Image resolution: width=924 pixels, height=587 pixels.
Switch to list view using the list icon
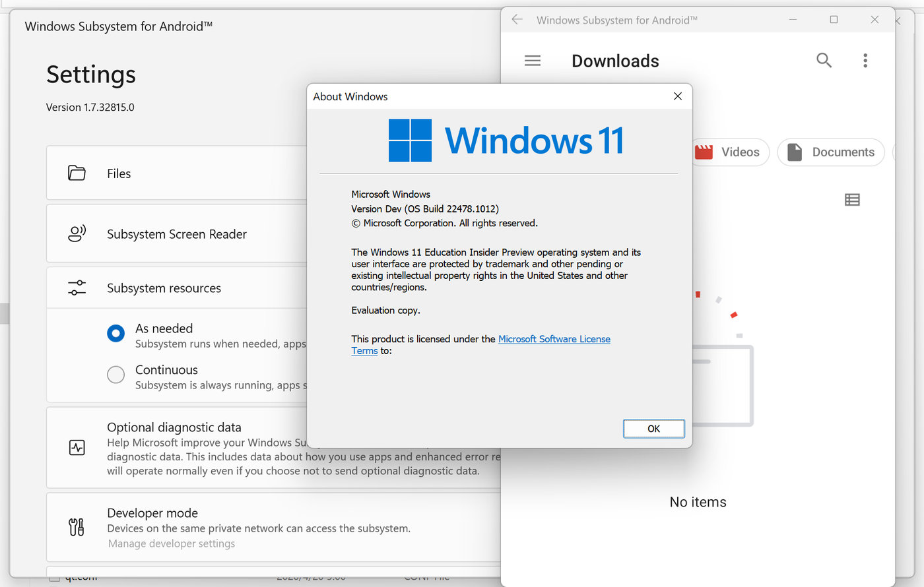pos(851,199)
